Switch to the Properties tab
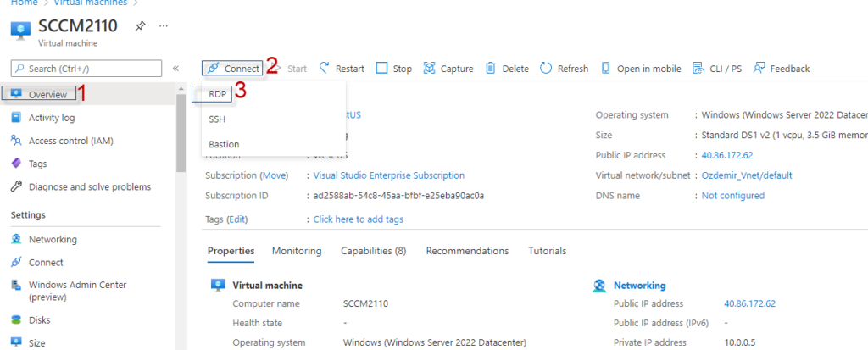The width and height of the screenshot is (868, 350). [231, 251]
